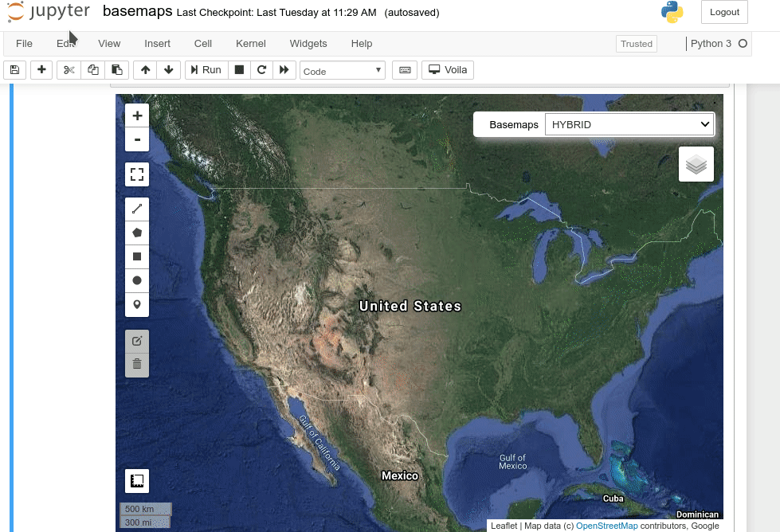This screenshot has width=780, height=532.
Task: Select the draw polyline tool
Action: (137, 209)
